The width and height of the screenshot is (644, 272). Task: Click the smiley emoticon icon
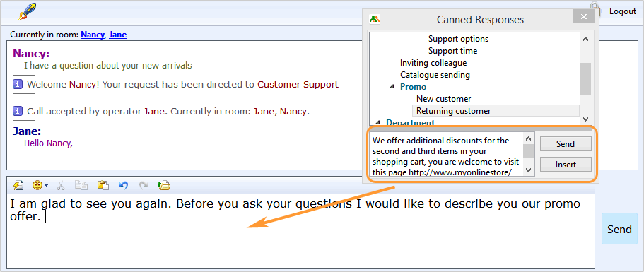pos(37,185)
